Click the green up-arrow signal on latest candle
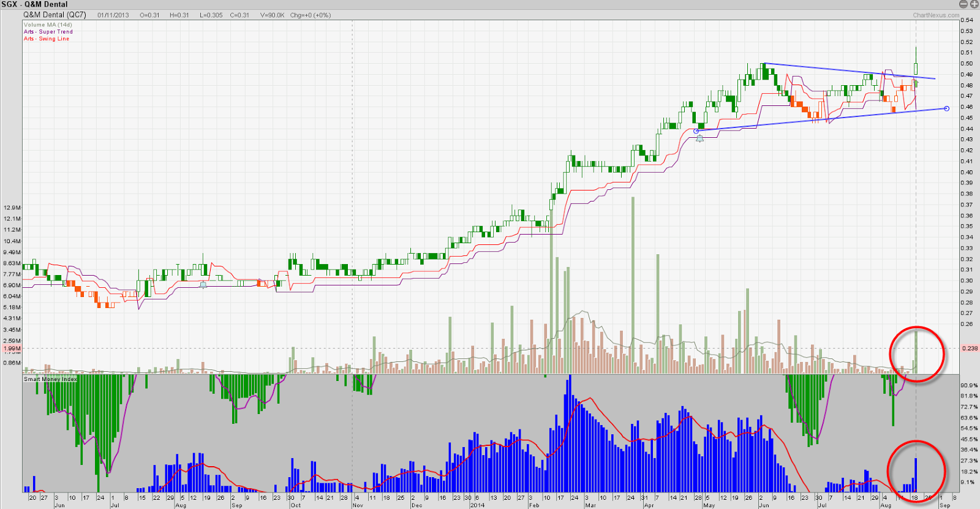This screenshot has width=980, height=509. click(916, 83)
